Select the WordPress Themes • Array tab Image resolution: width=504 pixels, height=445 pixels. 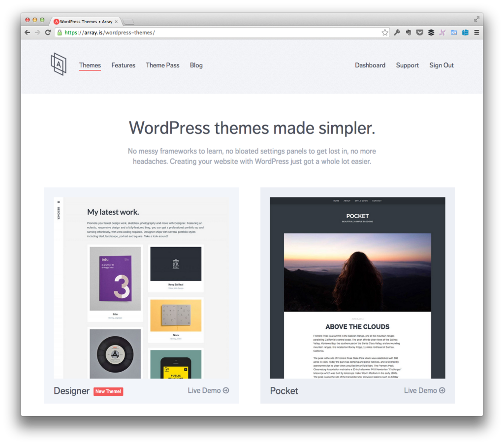point(86,22)
